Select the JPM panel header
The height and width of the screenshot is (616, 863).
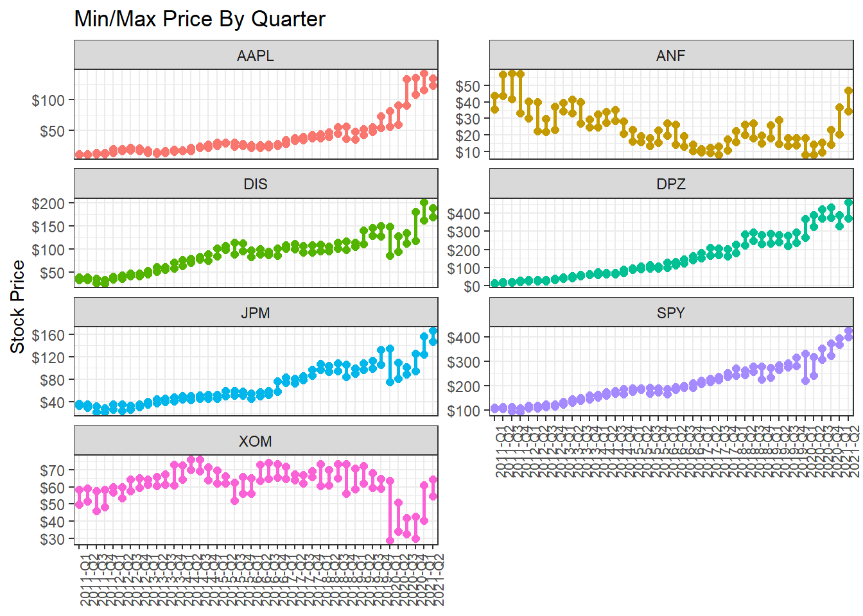pyautogui.click(x=256, y=313)
